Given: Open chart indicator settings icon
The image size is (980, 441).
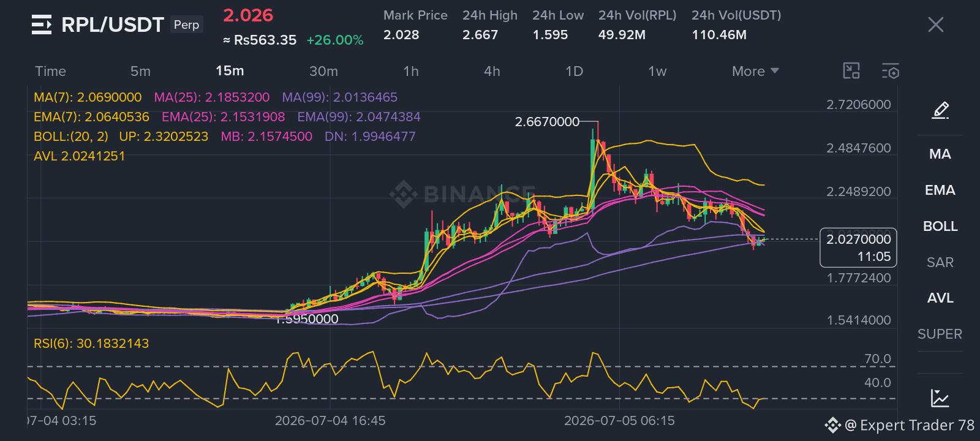Looking at the screenshot, I should coord(891,71).
